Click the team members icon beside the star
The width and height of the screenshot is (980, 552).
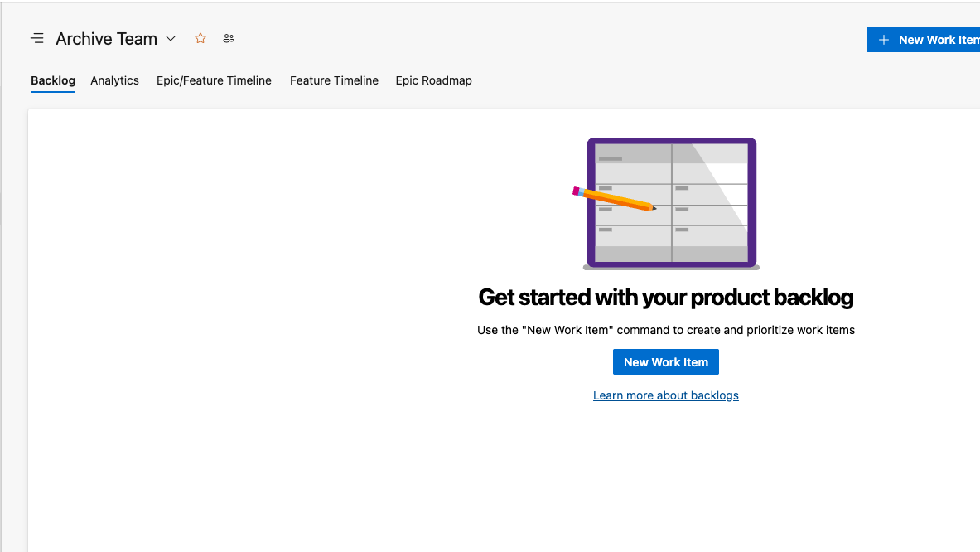pos(229,38)
